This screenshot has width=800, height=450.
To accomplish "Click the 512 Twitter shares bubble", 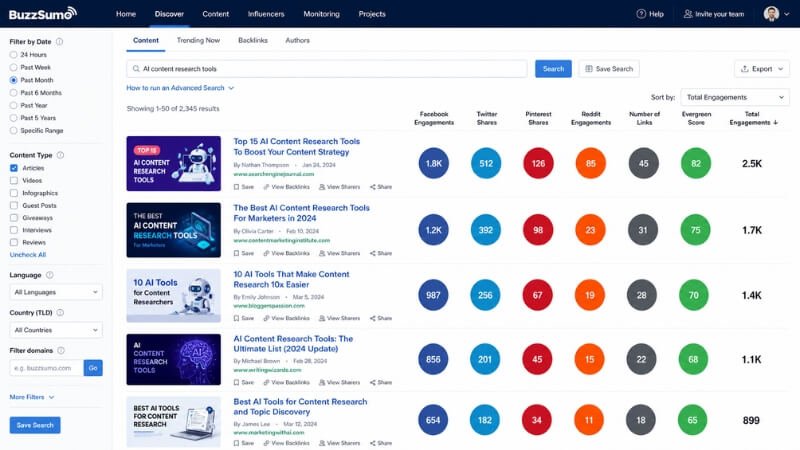I will click(x=486, y=163).
